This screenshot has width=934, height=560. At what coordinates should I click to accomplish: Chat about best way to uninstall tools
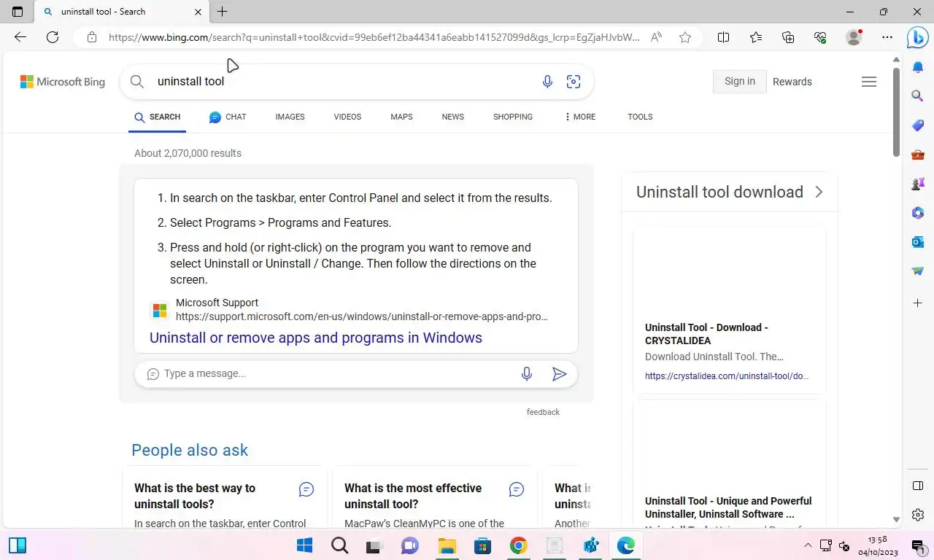(x=306, y=489)
